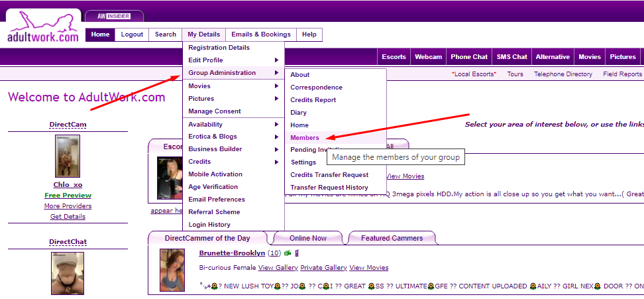The width and height of the screenshot is (644, 299).
Task: Click the DirectChat heading link
Action: tap(68, 242)
